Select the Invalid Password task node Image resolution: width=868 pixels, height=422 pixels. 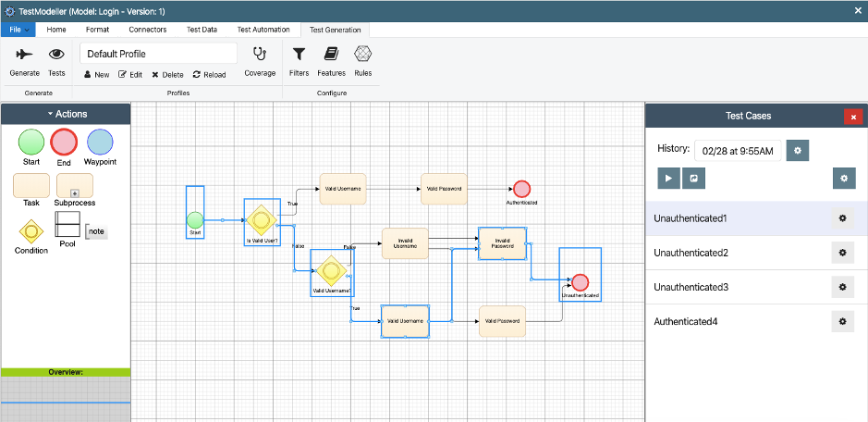(503, 242)
